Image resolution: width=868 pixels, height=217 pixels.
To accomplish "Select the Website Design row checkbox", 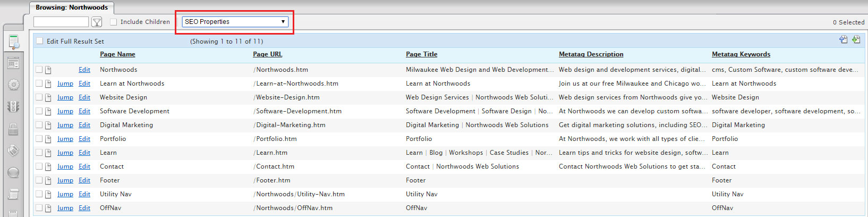I will (x=39, y=97).
